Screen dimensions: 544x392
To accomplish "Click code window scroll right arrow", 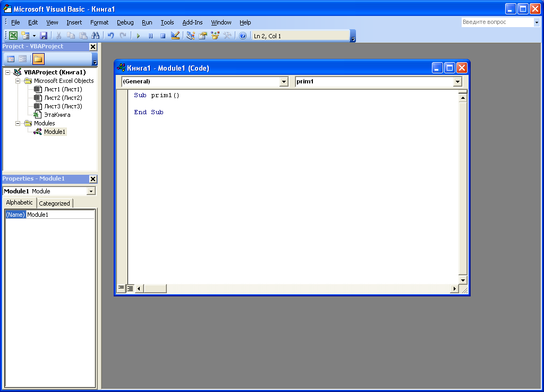I will [455, 288].
